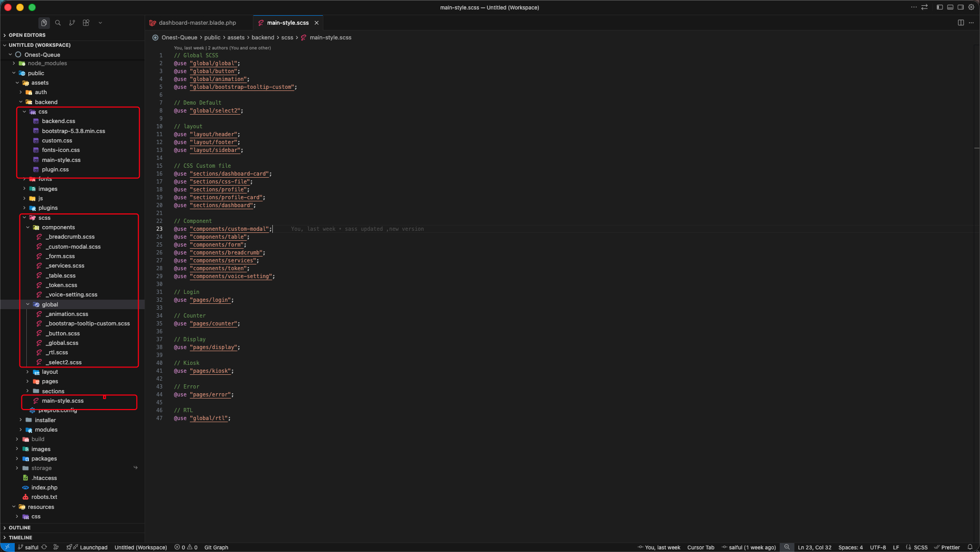Click the Cursor Tab status item
This screenshot has height=552, width=980.
[x=700, y=547]
